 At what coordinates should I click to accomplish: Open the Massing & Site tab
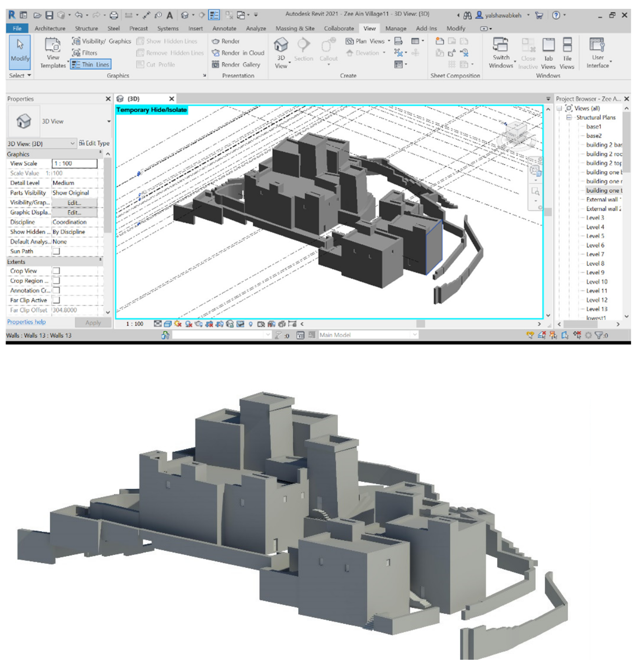pyautogui.click(x=295, y=28)
